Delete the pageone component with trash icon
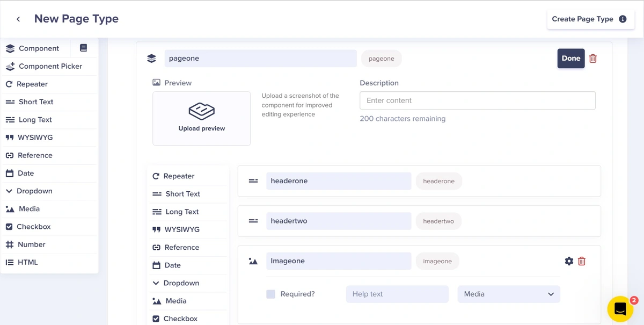Image resolution: width=644 pixels, height=325 pixels. click(593, 59)
